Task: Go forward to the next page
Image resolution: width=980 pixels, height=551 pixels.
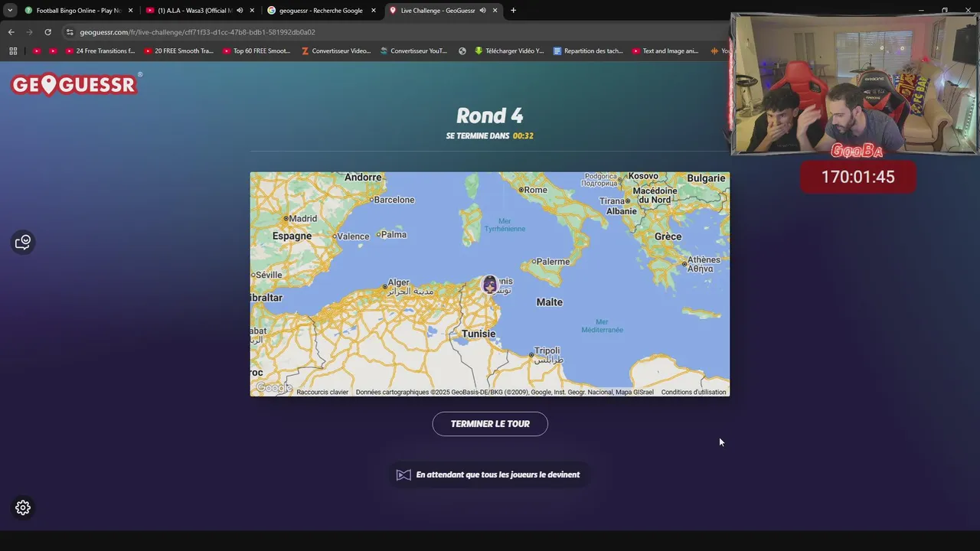Action: pyautogui.click(x=29, y=32)
